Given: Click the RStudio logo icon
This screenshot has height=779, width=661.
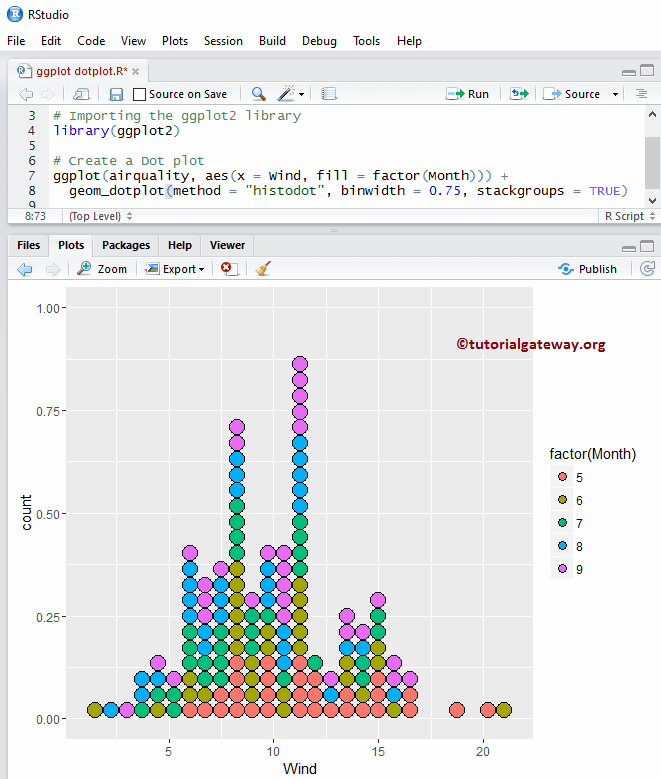Looking at the screenshot, I should (15, 14).
